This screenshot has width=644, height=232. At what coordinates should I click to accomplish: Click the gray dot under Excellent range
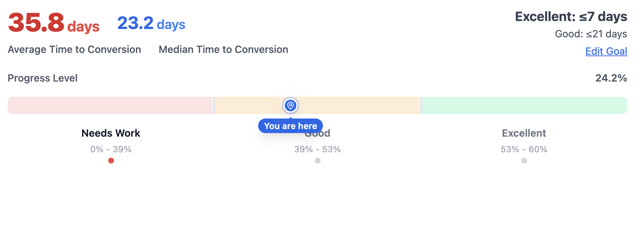coord(524,161)
